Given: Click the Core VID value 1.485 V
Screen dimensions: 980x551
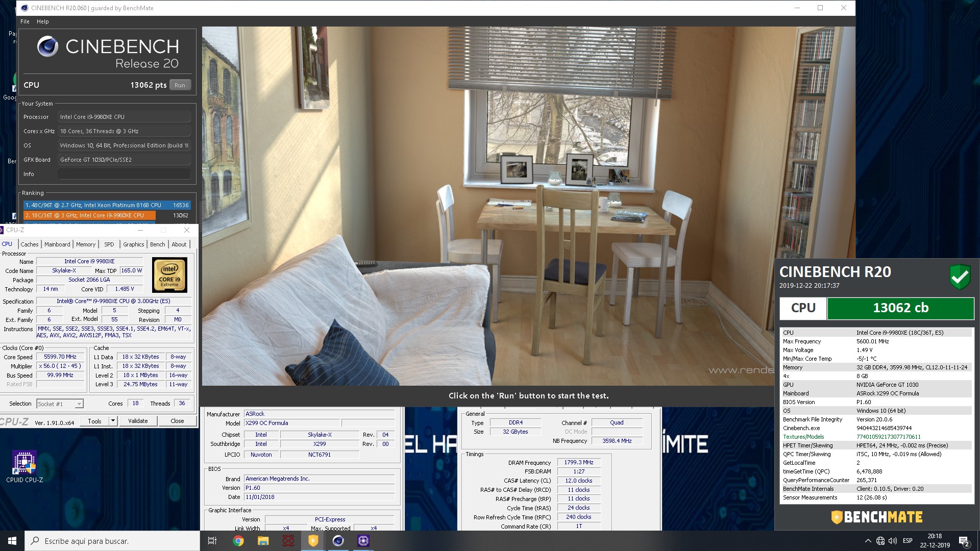Looking at the screenshot, I should pyautogui.click(x=125, y=289).
